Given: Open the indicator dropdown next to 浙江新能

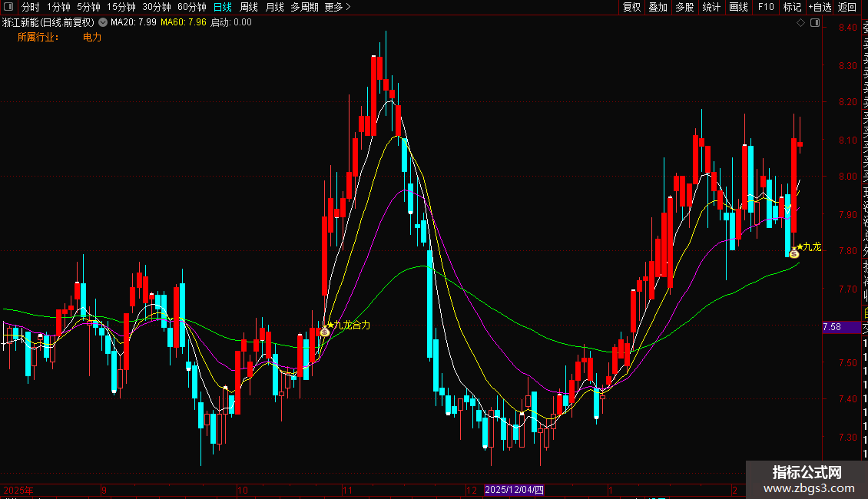Looking at the screenshot, I should [103, 23].
